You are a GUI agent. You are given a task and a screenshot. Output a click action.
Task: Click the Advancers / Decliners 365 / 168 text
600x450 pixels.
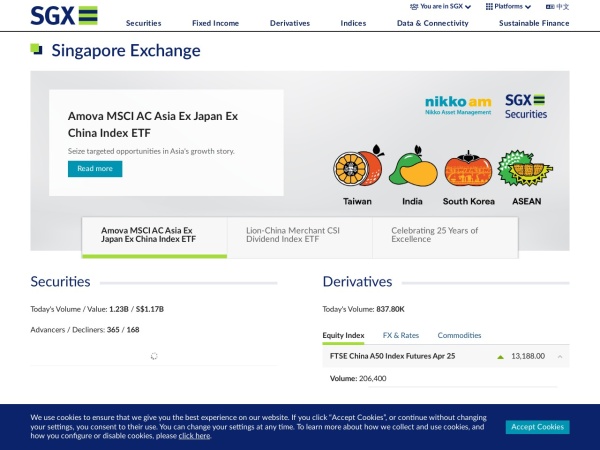coord(85,330)
